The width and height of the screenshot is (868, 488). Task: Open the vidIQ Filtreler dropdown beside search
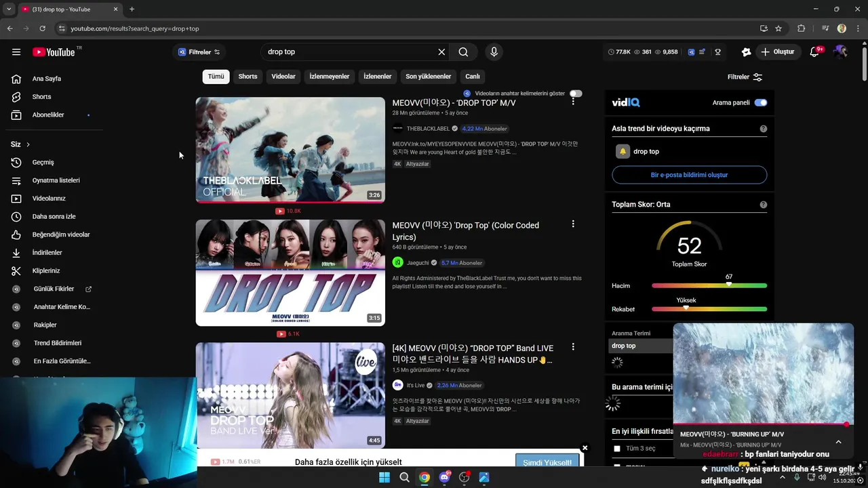199,52
